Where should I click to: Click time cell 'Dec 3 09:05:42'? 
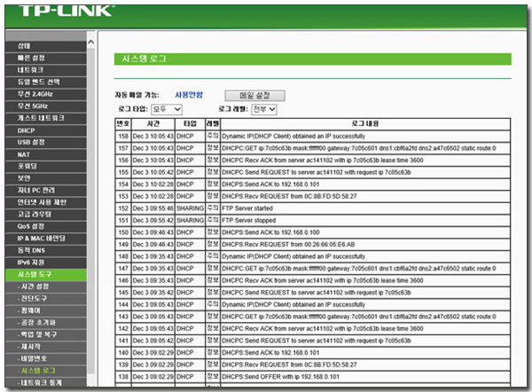click(153, 341)
